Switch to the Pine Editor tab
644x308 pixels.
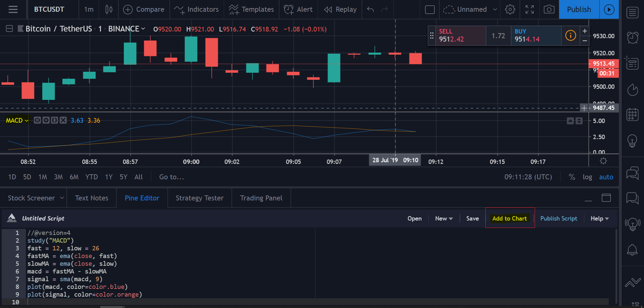[142, 198]
